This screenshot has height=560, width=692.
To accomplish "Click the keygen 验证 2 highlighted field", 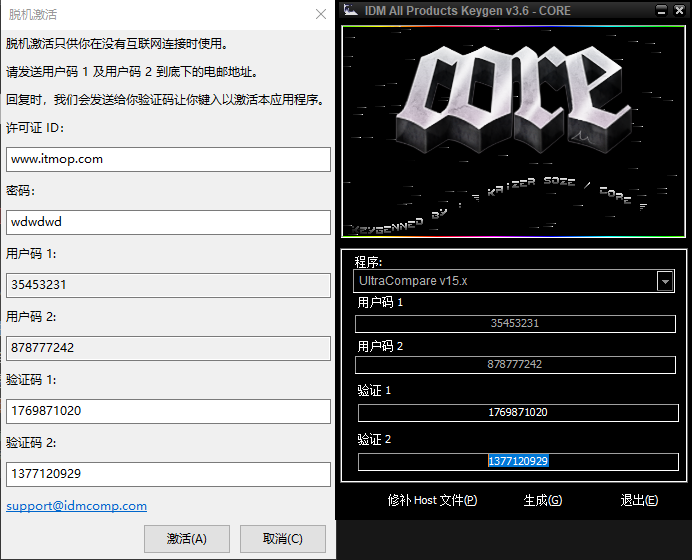I will 518,462.
